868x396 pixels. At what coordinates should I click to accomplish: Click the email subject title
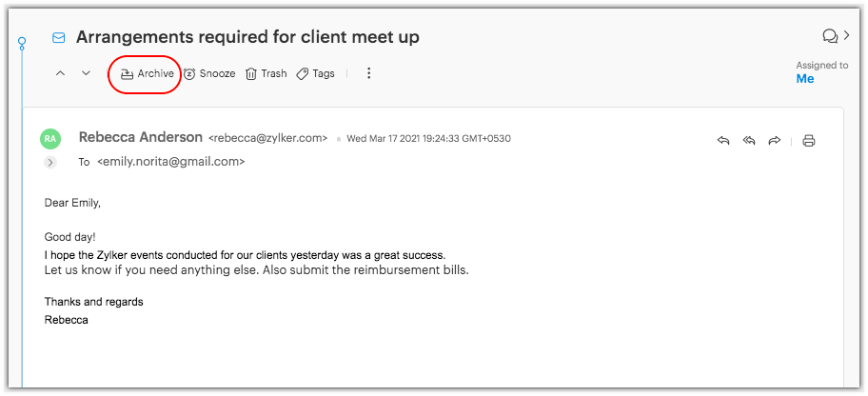[247, 37]
